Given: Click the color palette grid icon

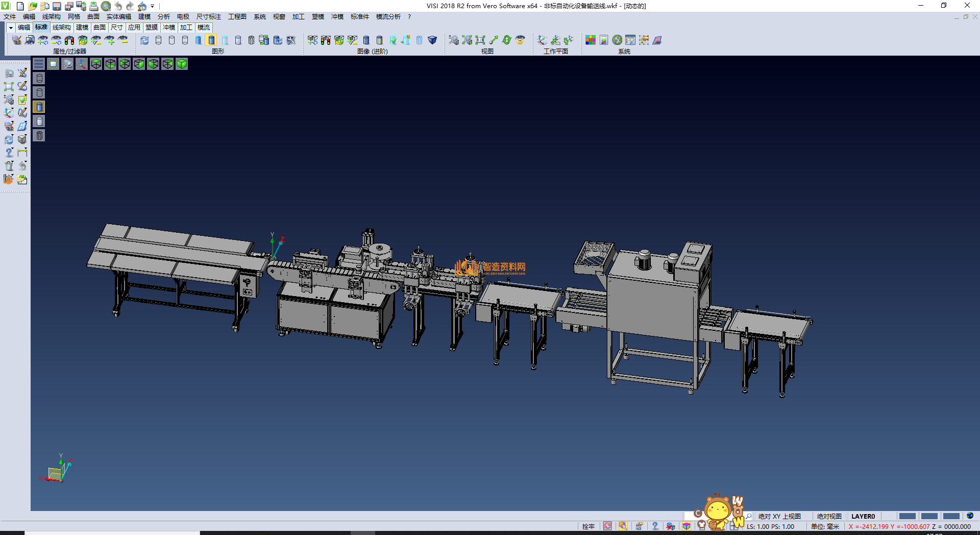Looking at the screenshot, I should [590, 40].
